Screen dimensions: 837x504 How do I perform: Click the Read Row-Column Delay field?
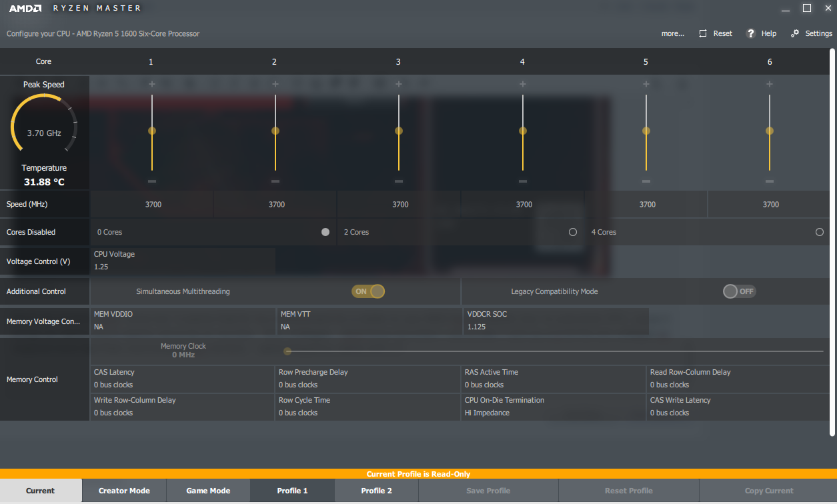pos(740,379)
